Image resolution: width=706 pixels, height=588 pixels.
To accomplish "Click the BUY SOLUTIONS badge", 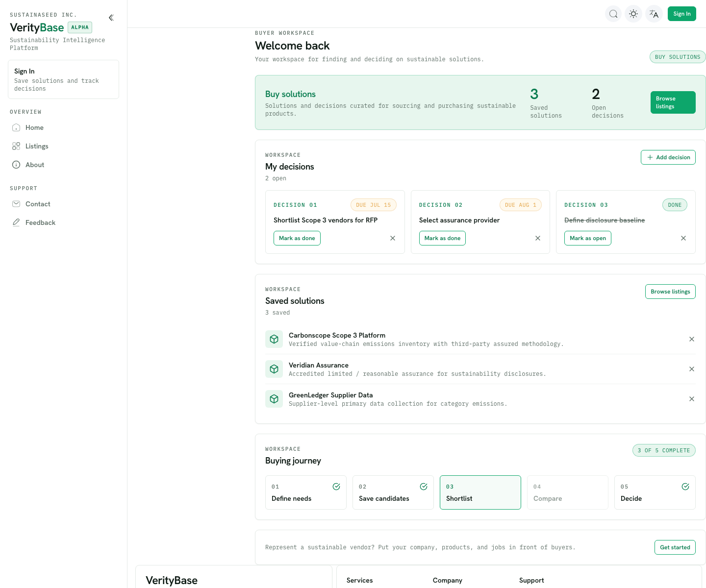I will point(678,57).
